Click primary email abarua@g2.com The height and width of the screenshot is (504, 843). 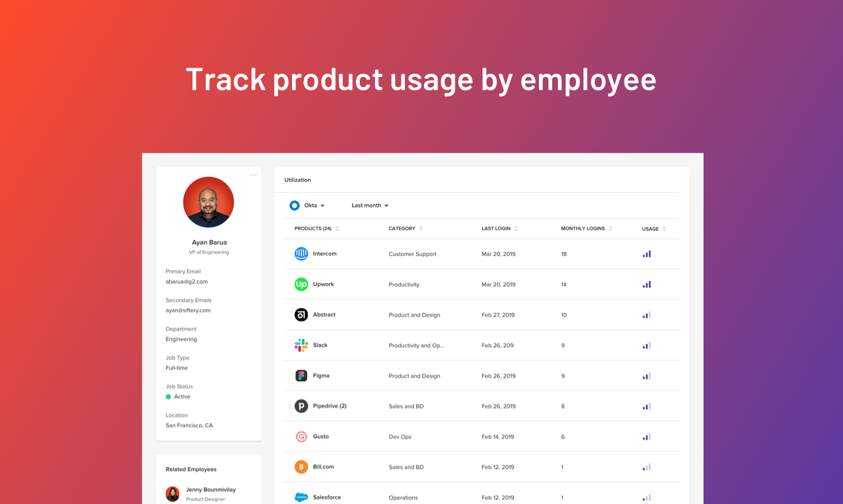click(187, 282)
